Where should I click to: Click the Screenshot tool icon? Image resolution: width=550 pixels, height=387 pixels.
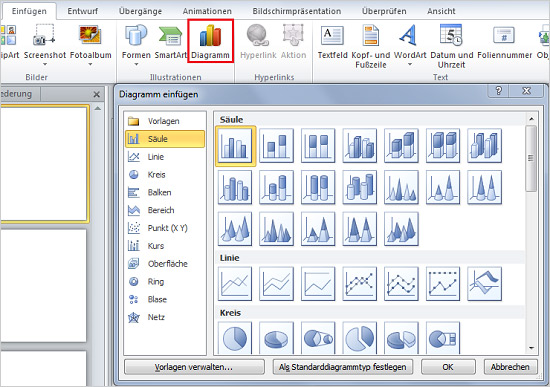click(45, 35)
